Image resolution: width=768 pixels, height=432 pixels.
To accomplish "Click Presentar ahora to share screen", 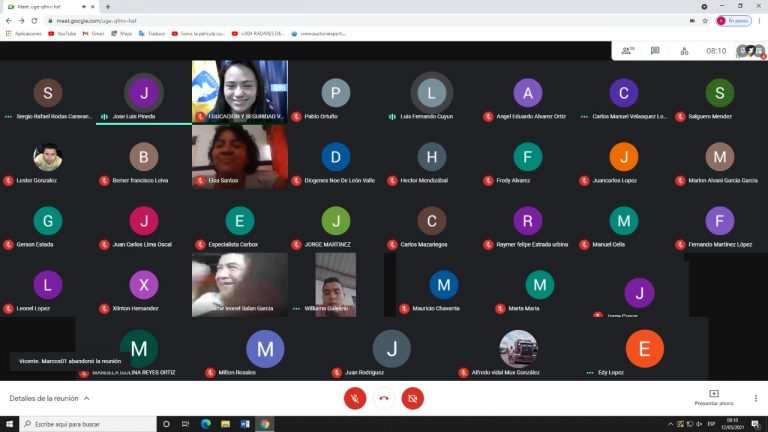I will click(x=713, y=397).
